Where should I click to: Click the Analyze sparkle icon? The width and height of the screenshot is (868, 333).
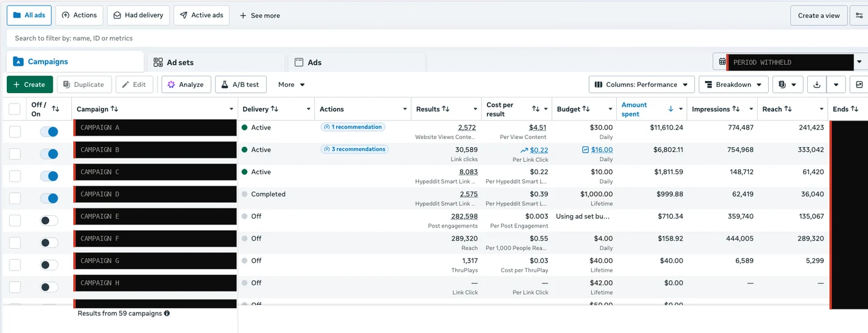tap(171, 84)
